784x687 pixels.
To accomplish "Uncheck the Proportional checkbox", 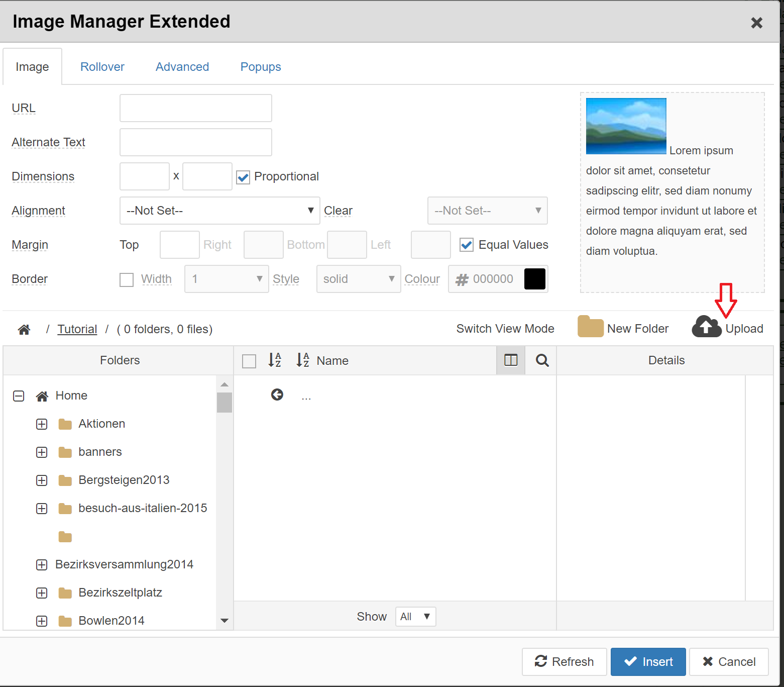I will point(243,177).
